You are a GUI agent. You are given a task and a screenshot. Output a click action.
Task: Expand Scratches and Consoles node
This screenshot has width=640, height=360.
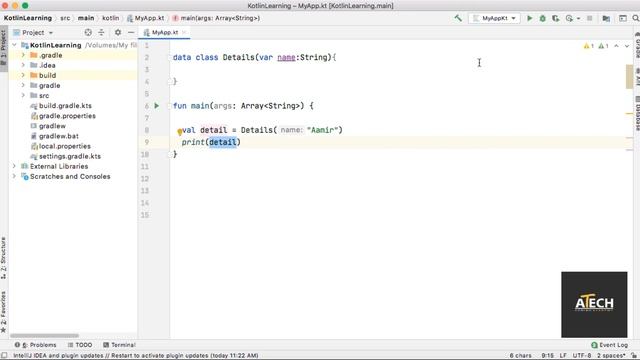tap(14, 176)
